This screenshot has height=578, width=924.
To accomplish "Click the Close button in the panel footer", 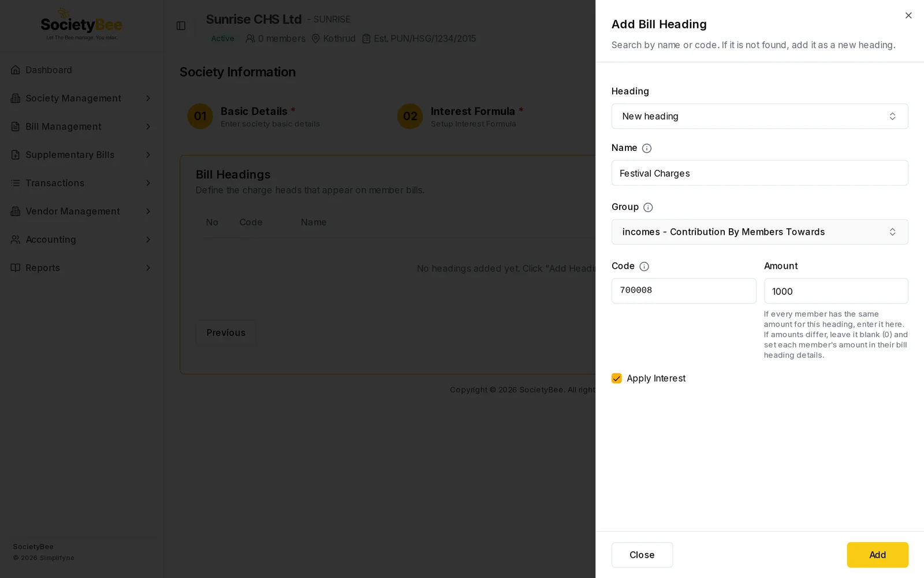I will coord(642,555).
